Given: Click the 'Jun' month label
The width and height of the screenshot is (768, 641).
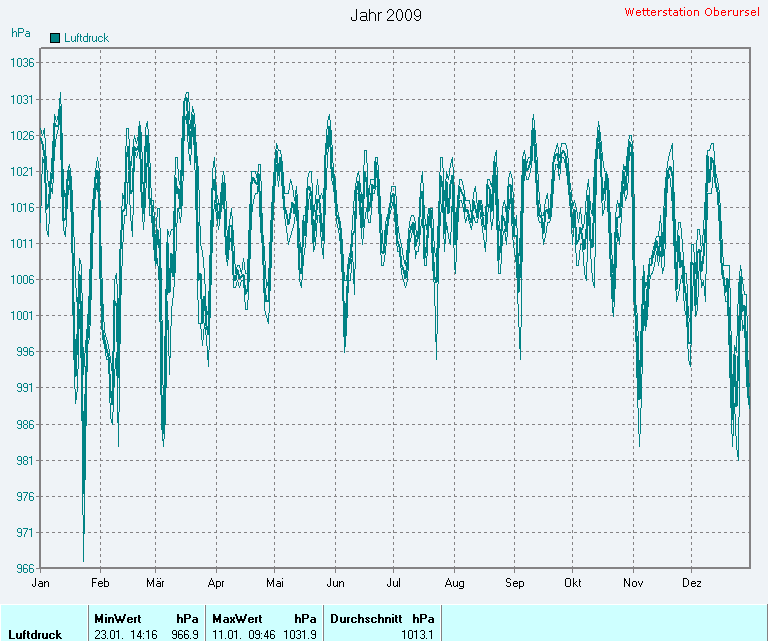Looking at the screenshot, I should click(x=336, y=583).
